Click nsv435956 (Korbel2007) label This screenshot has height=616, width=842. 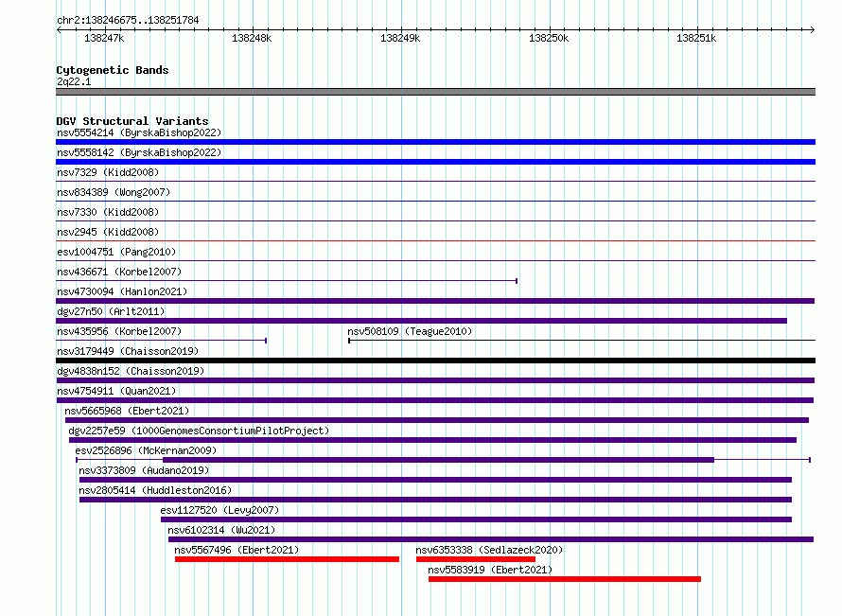(119, 331)
